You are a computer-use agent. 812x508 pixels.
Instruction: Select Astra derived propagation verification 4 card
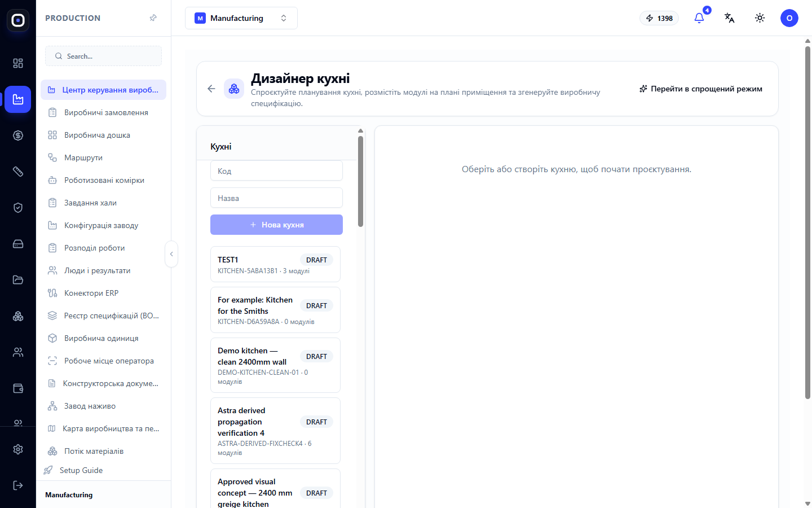tap(275, 431)
